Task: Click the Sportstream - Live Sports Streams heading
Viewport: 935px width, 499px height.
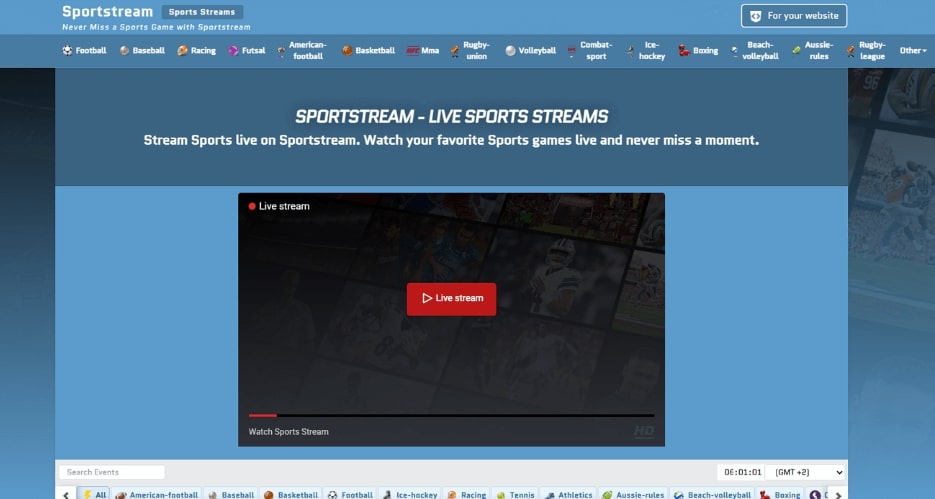Action: [x=451, y=116]
